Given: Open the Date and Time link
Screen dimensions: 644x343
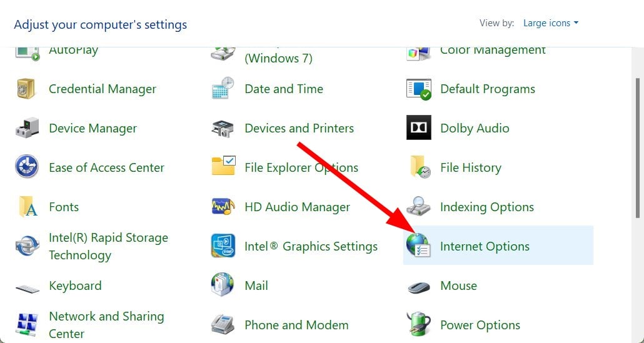Looking at the screenshot, I should click(284, 89).
